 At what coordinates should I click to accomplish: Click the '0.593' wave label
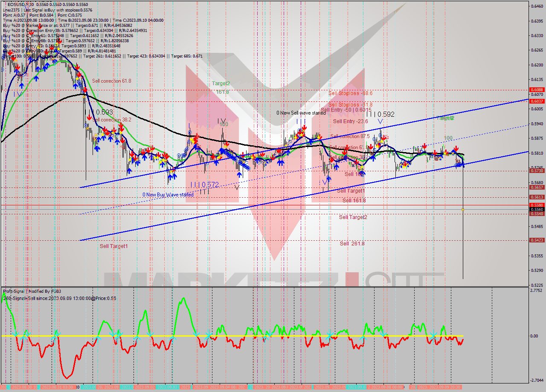click(x=104, y=112)
